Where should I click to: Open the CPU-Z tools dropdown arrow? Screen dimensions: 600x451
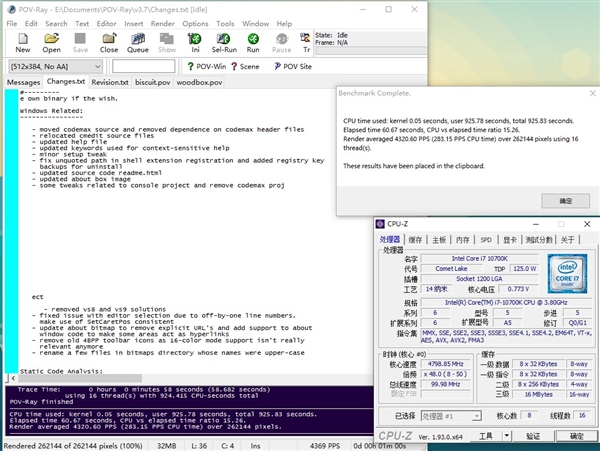pyautogui.click(x=506, y=436)
